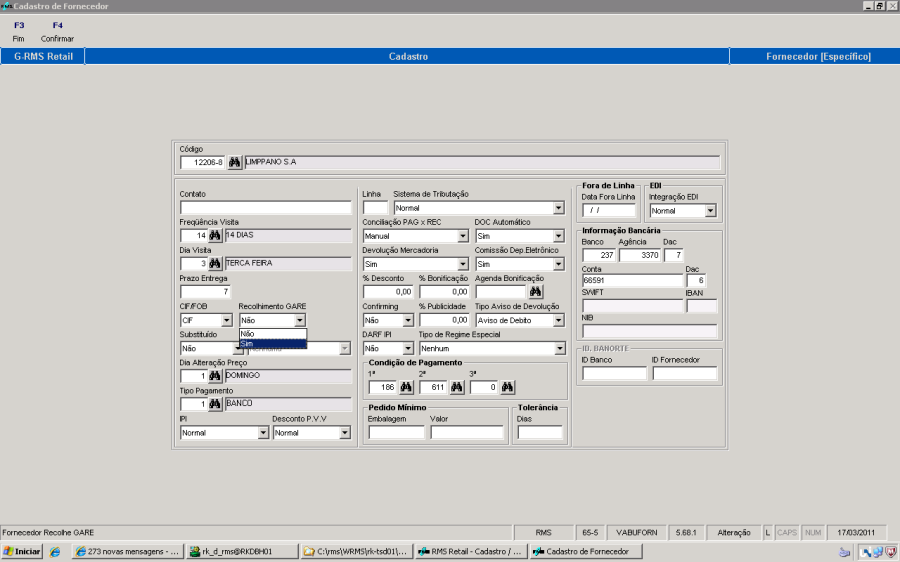Click the F3 Fim button
This screenshot has width=900, height=562.
point(19,31)
